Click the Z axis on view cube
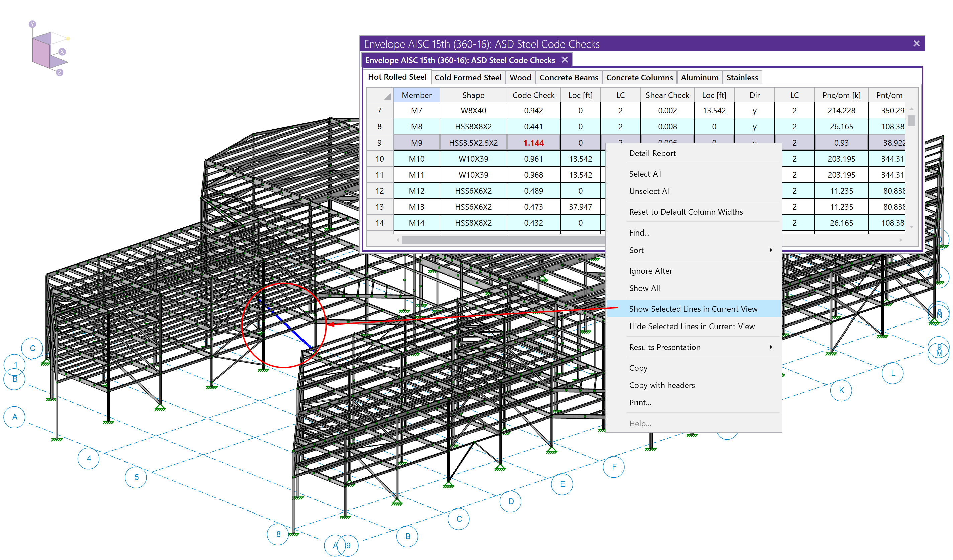This screenshot has height=560, width=953. [59, 72]
